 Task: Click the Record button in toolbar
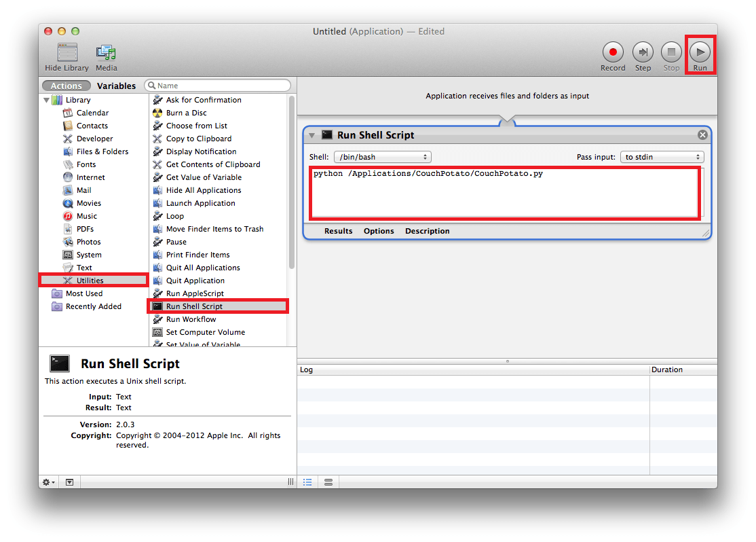click(x=613, y=52)
